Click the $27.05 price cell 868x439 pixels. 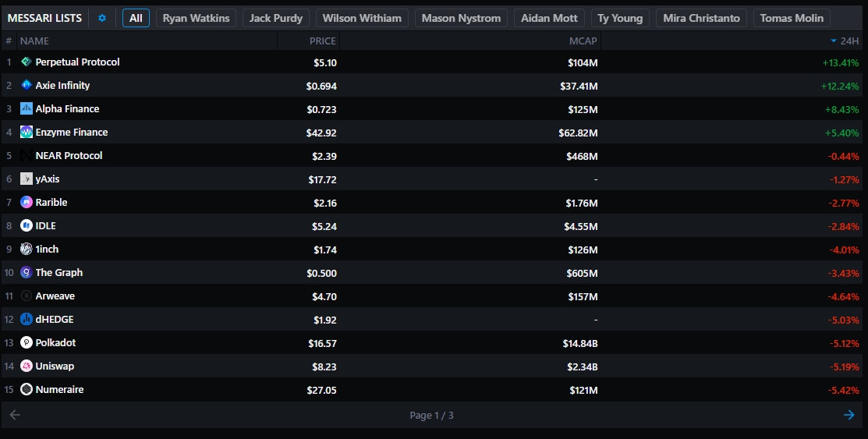(x=321, y=391)
